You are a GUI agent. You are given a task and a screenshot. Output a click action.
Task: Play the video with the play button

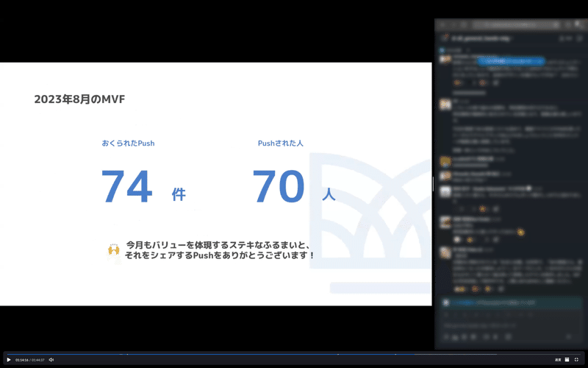point(9,360)
